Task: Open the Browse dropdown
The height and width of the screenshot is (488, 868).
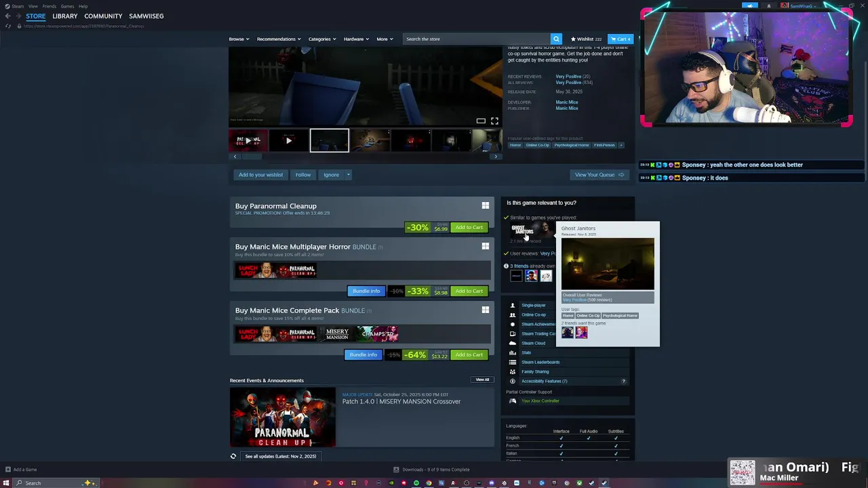Action: tap(239, 39)
